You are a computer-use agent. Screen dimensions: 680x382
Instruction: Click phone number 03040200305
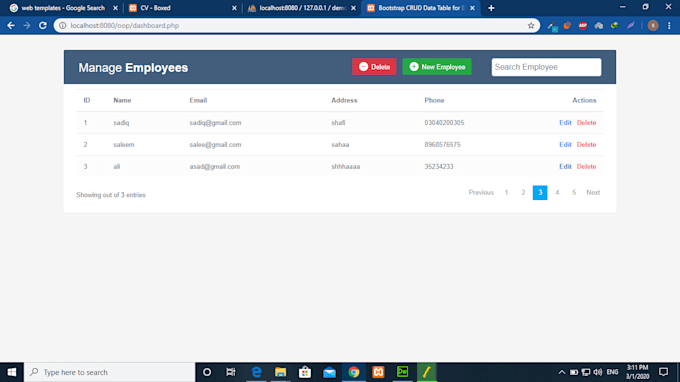[x=444, y=123]
